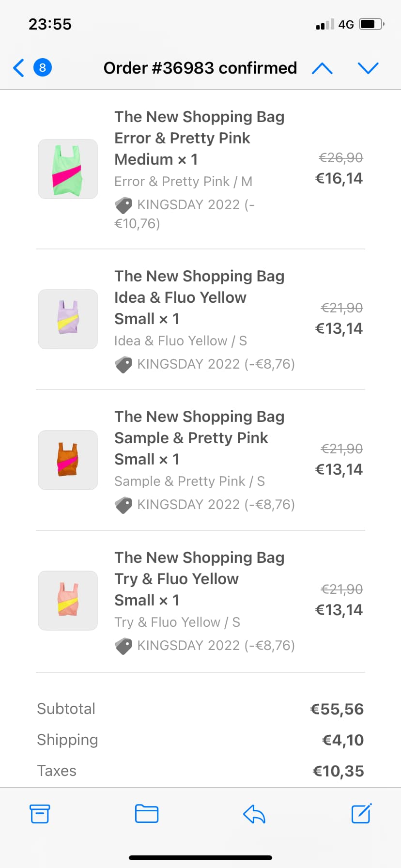Image resolution: width=401 pixels, height=868 pixels.
Task: Tap the Sample & Pretty Pink Small product title
Action: 199,438
